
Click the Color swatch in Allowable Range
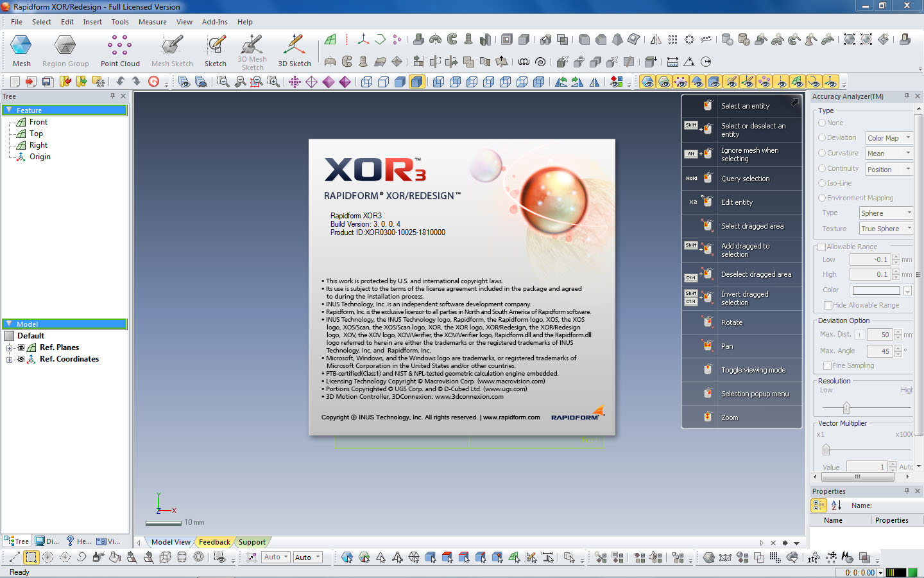pyautogui.click(x=876, y=290)
